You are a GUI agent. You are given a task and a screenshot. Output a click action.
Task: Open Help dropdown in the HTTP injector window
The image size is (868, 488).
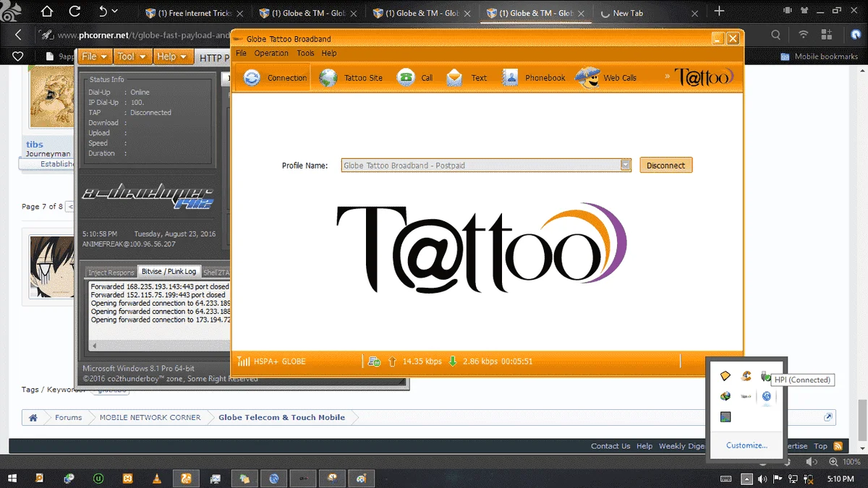point(172,56)
